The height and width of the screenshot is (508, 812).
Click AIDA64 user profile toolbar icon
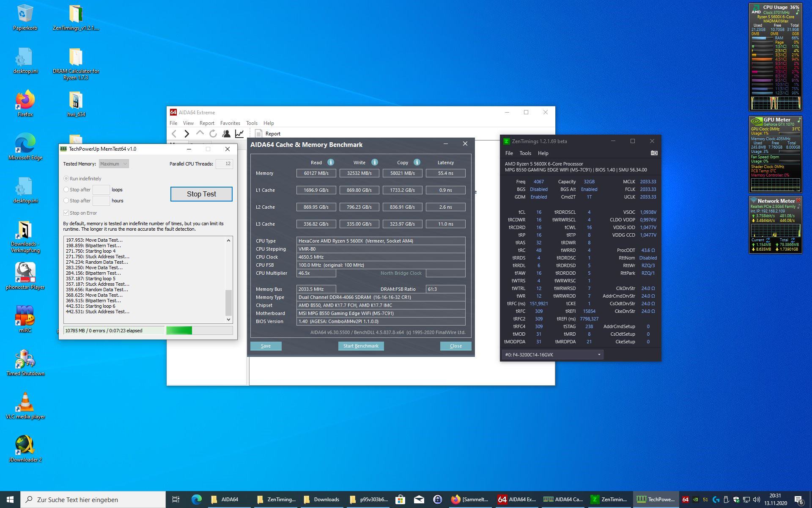(x=226, y=134)
